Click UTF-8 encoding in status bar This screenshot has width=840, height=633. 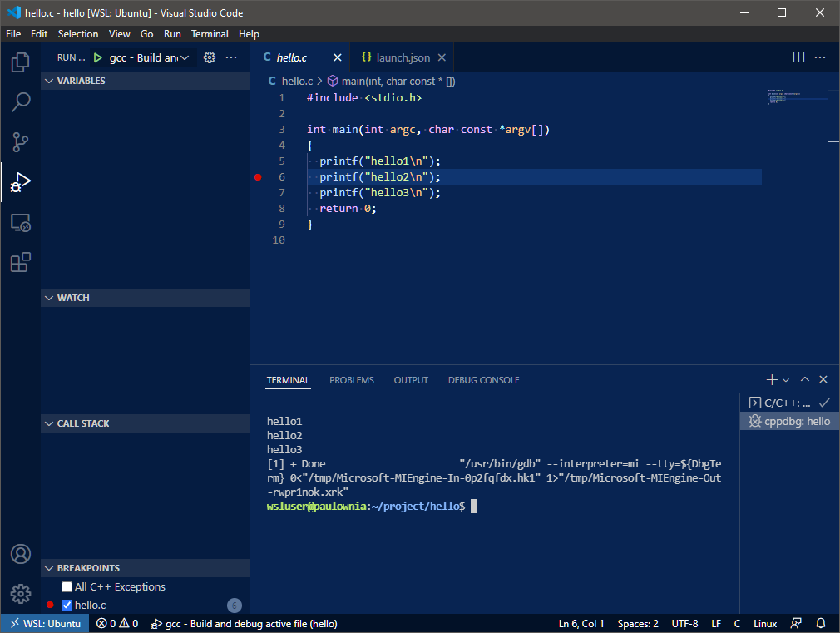point(684,623)
